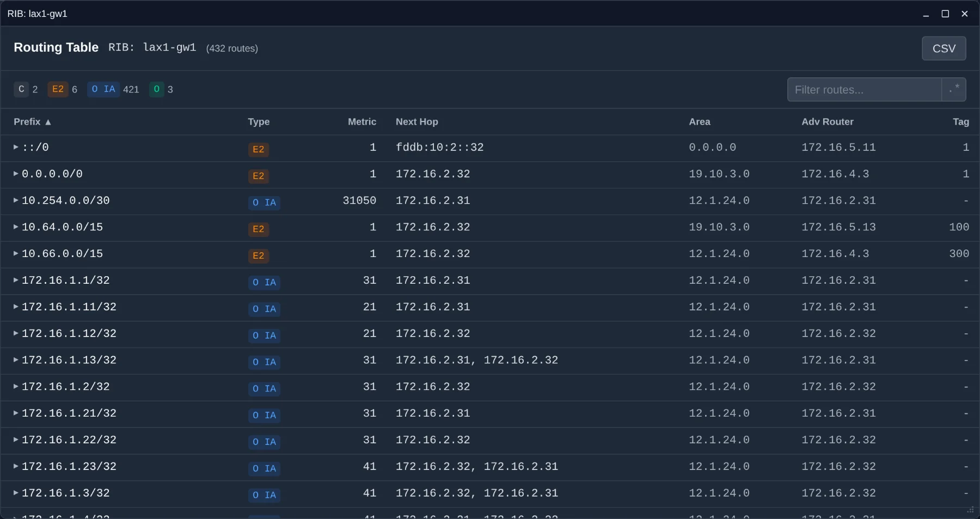Screen dimensions: 980x519
Task: Expand the 172.16.1.1/32 route row
Action: pyautogui.click(x=16, y=280)
